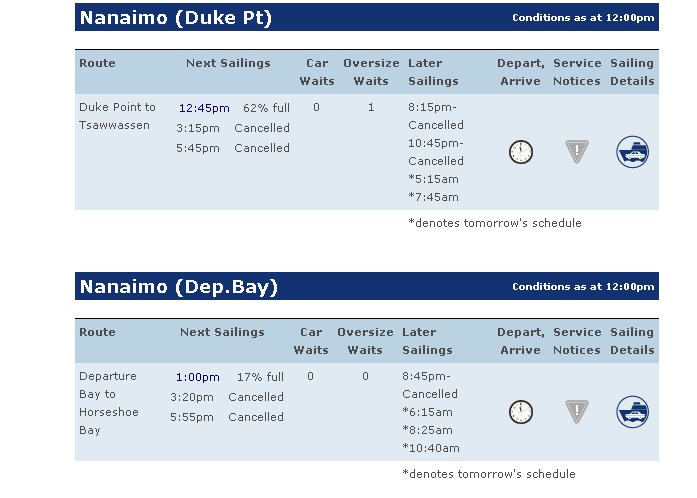Click Departure Bay Later Sailings column header

(x=427, y=341)
